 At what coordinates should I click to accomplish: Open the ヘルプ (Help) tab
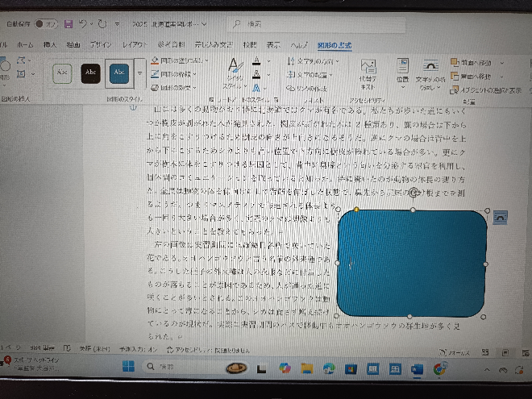pyautogui.click(x=299, y=45)
